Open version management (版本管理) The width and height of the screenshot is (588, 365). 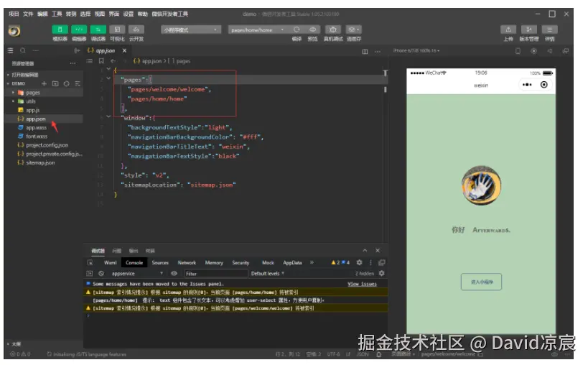click(528, 29)
